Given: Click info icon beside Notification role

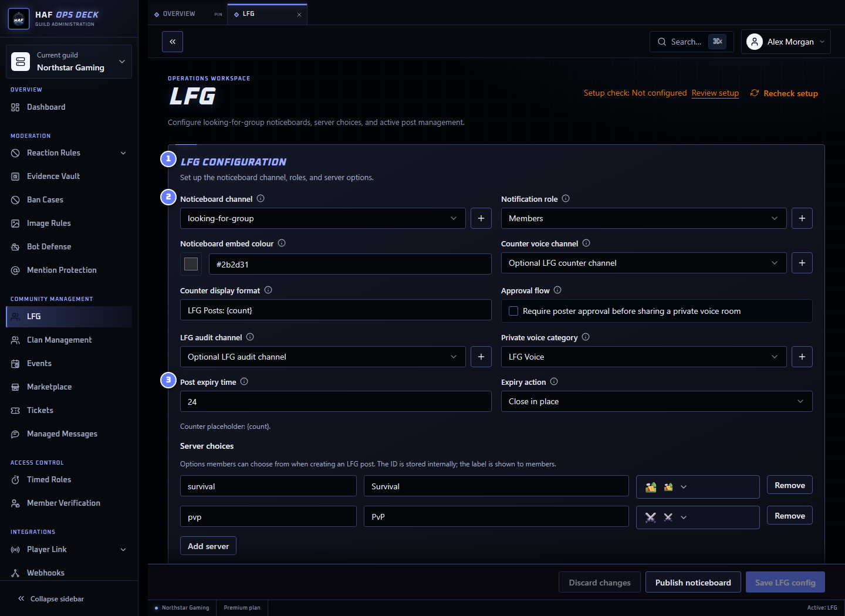Looking at the screenshot, I should point(566,198).
